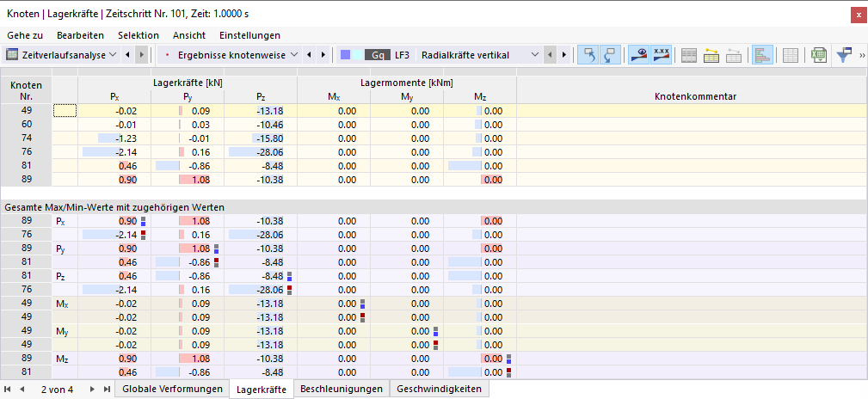Next result table arrow beside Ergebnisse knotenweise
The image size is (868, 399).
(x=323, y=55)
